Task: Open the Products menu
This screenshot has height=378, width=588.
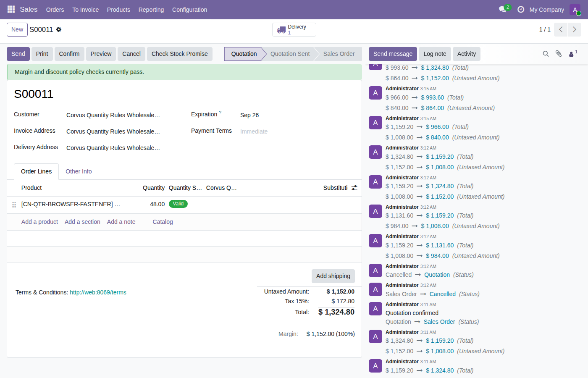Action: pos(118,10)
